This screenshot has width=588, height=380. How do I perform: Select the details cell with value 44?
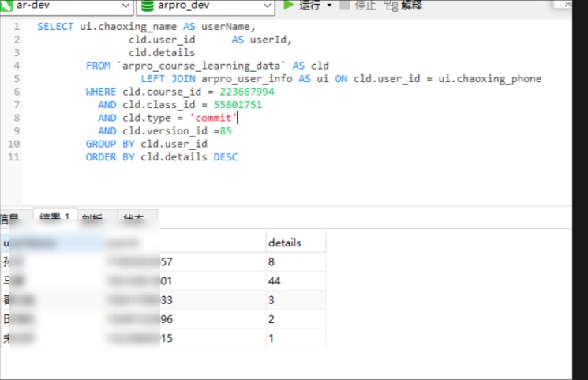pos(295,281)
